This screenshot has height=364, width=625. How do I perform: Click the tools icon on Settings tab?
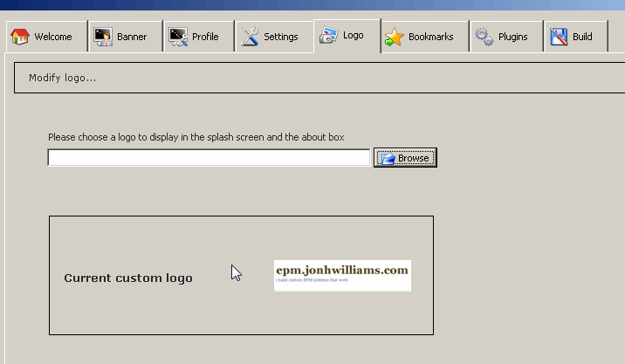251,38
